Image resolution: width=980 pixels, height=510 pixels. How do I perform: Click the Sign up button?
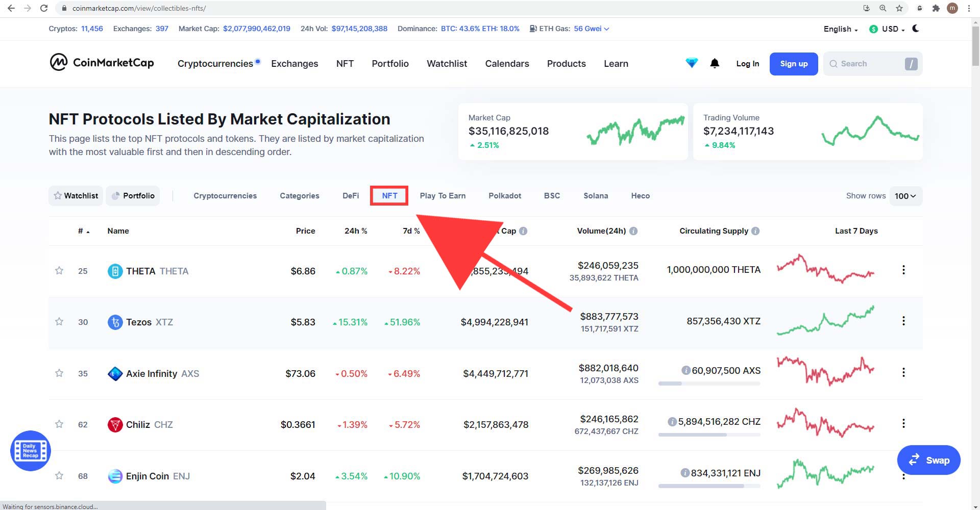point(794,64)
